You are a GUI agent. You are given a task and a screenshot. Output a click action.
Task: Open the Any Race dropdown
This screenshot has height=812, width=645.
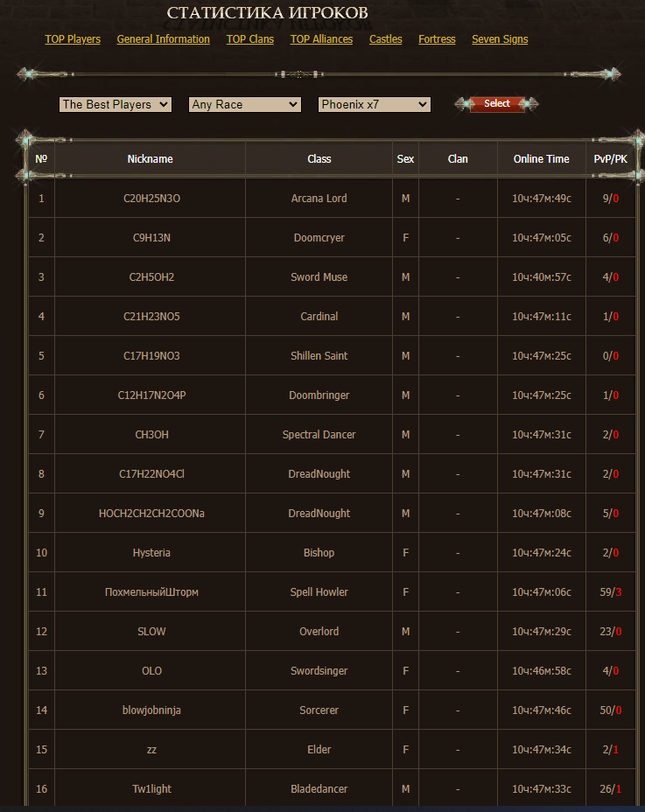tap(244, 104)
